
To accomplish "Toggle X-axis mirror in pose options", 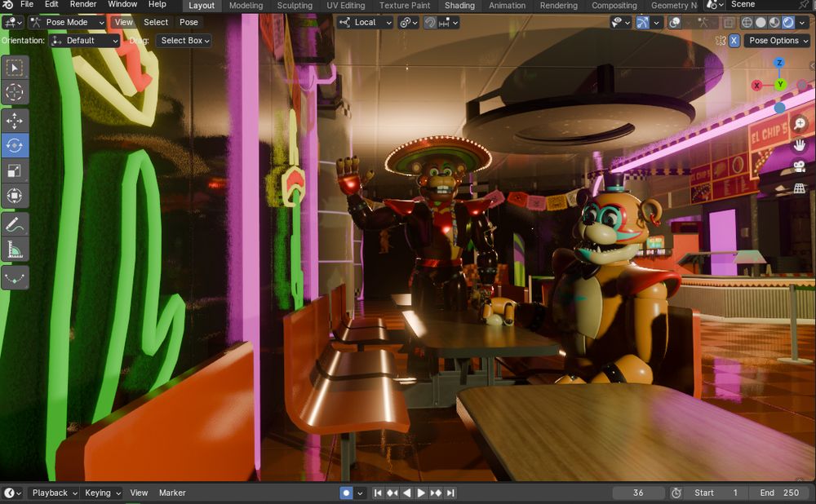I will [734, 41].
